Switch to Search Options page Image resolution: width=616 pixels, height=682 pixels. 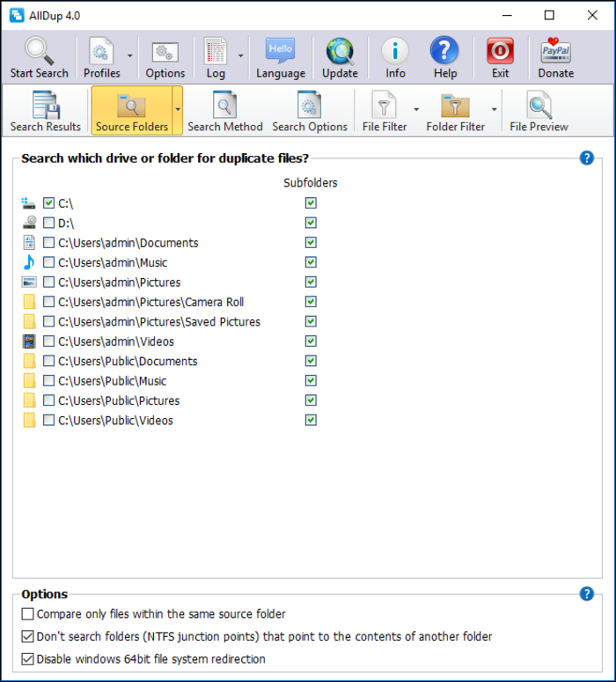point(310,111)
